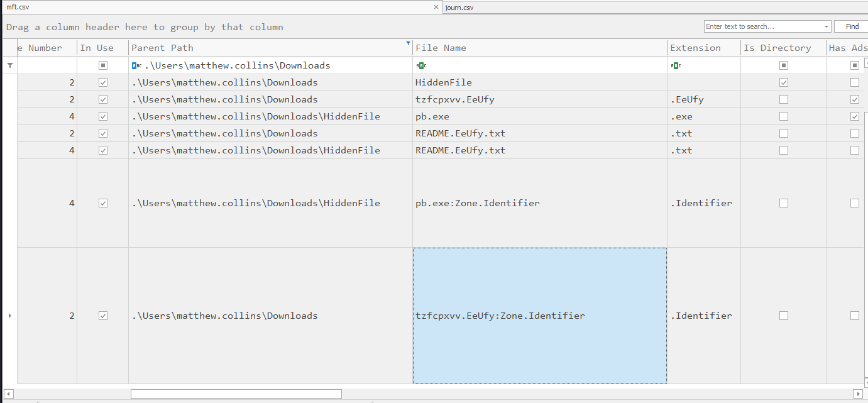Click the horizontal scrollbar left arrow
The height and width of the screenshot is (403, 868).
[x=9, y=394]
